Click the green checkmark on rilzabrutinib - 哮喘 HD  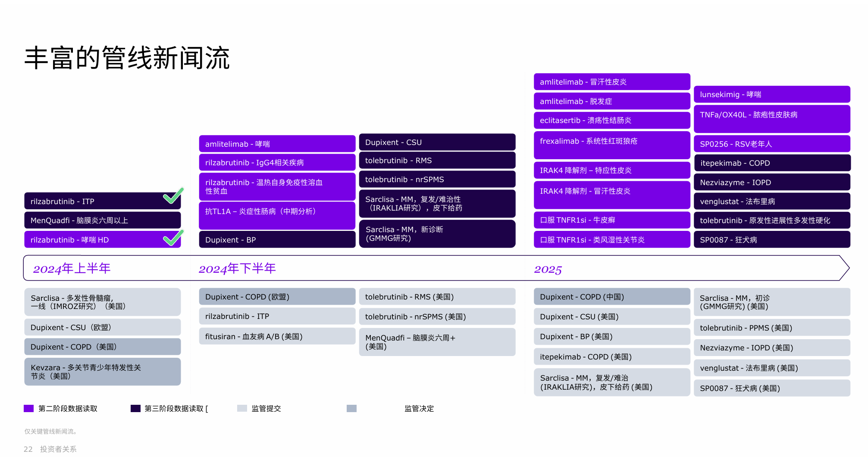click(173, 237)
